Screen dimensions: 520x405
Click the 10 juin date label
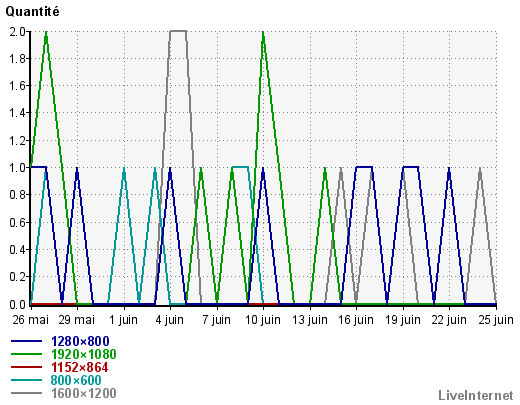coord(263,320)
